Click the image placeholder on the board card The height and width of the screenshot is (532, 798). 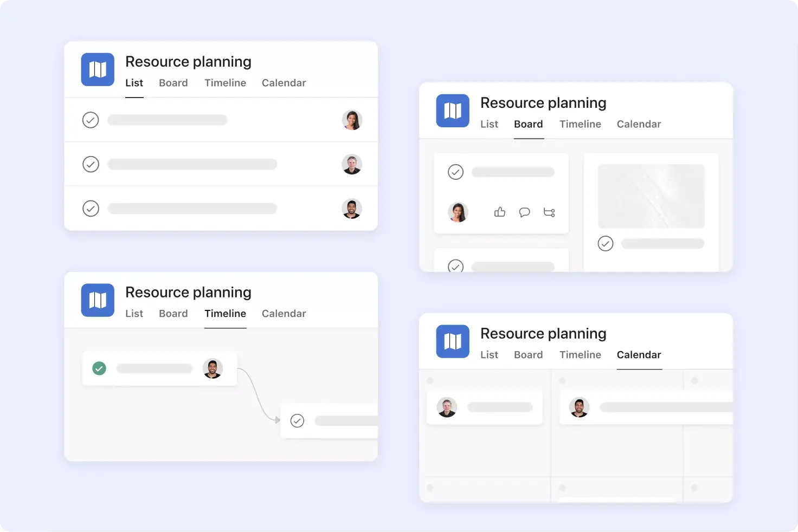[x=651, y=196]
